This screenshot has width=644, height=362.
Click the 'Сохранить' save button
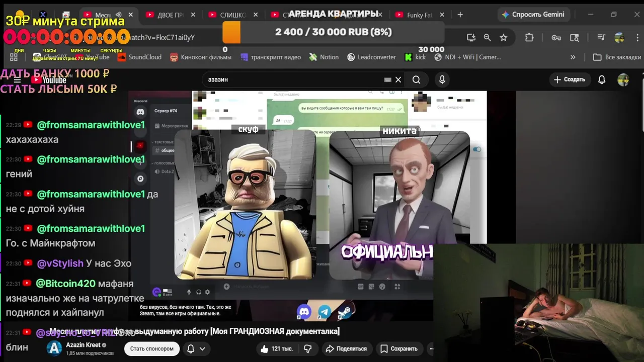[398, 348]
